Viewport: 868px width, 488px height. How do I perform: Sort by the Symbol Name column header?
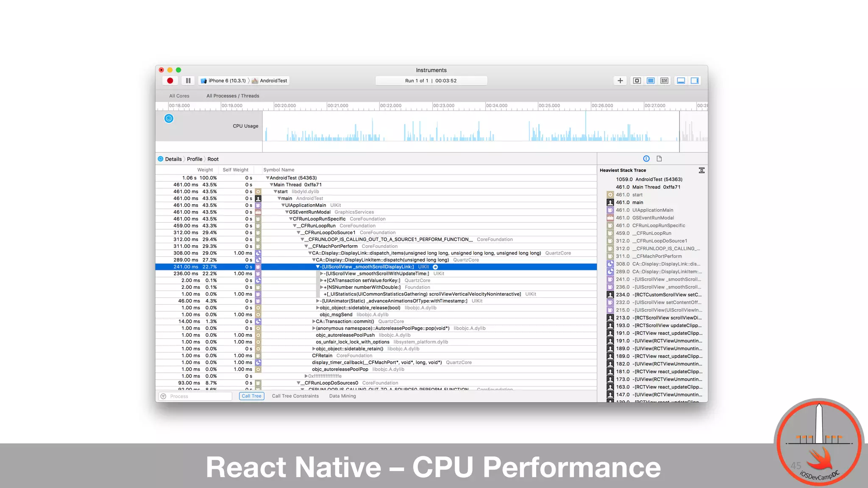click(x=278, y=170)
